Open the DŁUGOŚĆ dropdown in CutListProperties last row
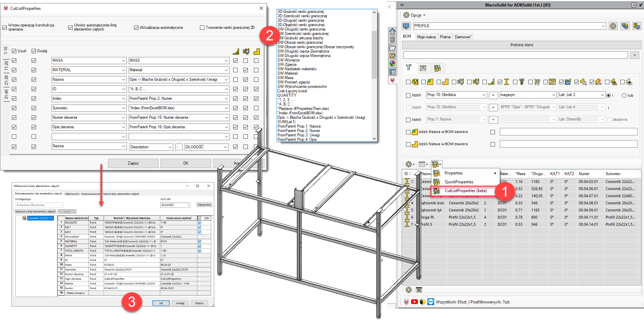The height and width of the screenshot is (320, 644). coord(225,147)
